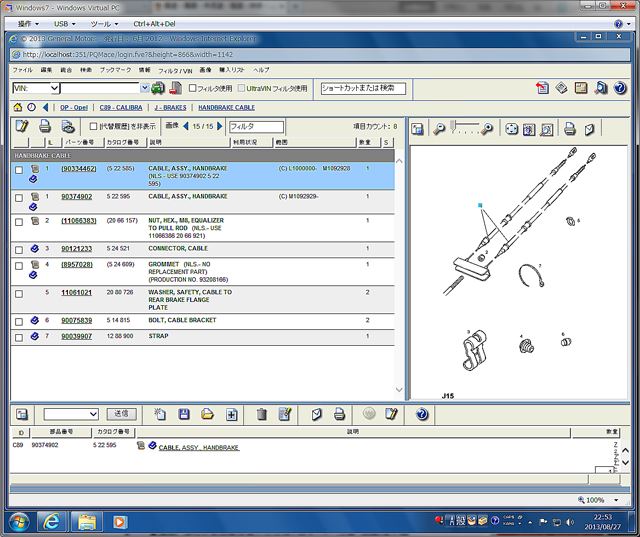The width and height of the screenshot is (640, 537).
Task: Click the notepad edit icon above the parts list
Action: pyautogui.click(x=22, y=126)
